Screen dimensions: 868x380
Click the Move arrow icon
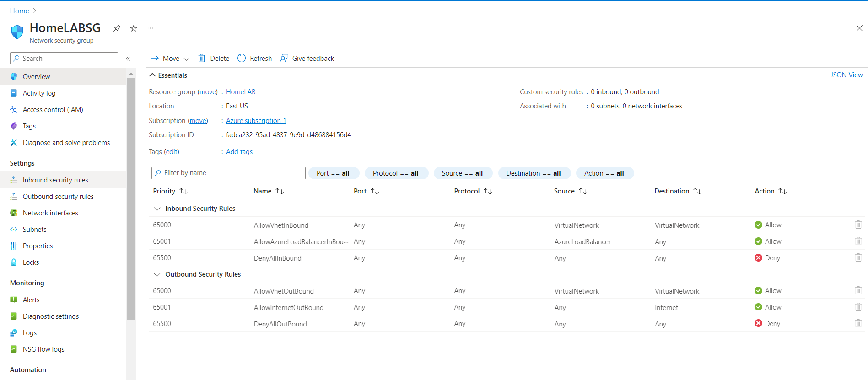pos(155,58)
